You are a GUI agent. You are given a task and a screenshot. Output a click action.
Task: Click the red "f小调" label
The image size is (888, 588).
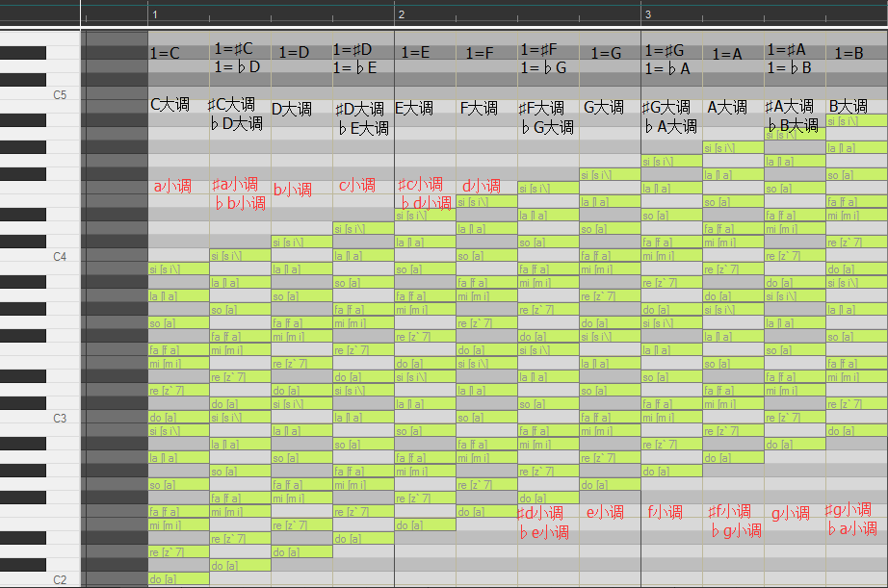(666, 512)
